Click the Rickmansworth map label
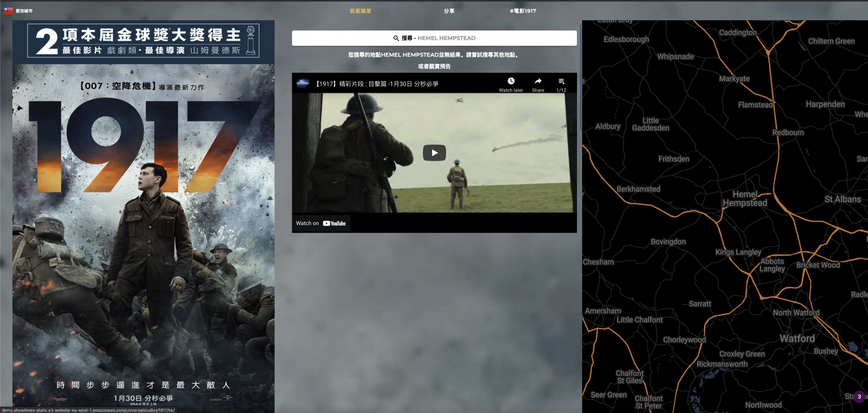This screenshot has height=413, width=868. (722, 364)
